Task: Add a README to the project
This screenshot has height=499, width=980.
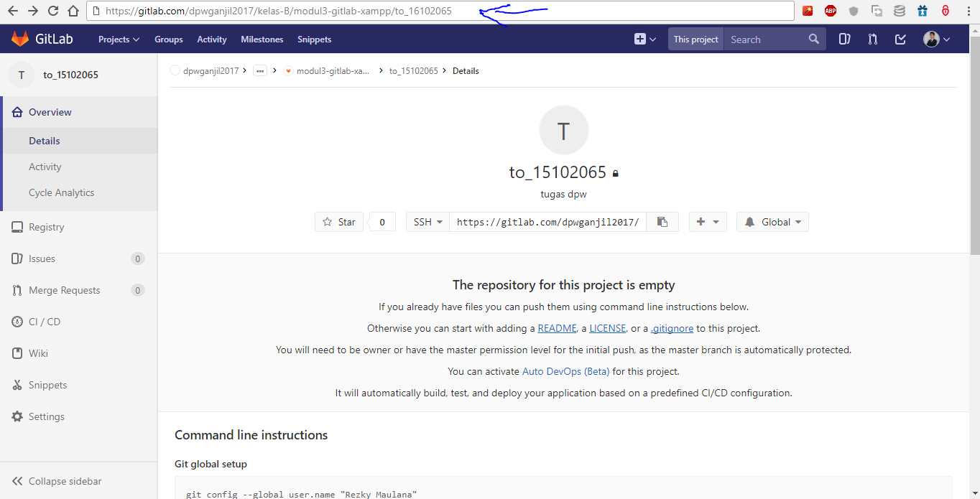Action: tap(557, 328)
